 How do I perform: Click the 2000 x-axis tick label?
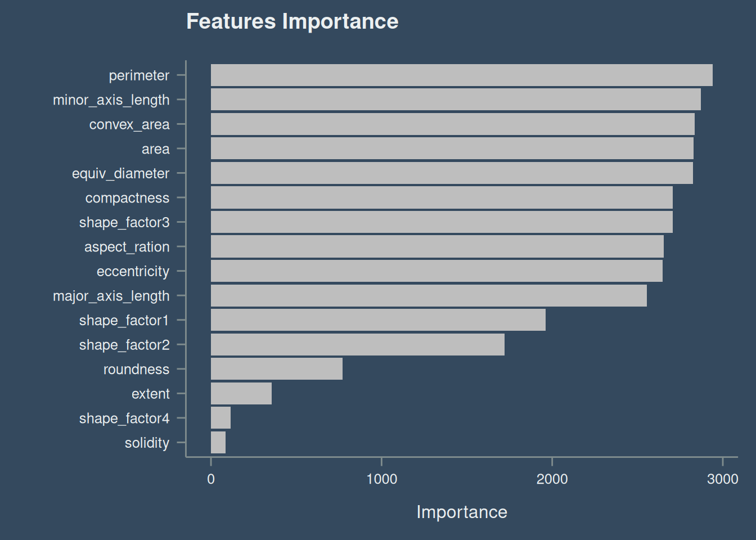point(552,479)
